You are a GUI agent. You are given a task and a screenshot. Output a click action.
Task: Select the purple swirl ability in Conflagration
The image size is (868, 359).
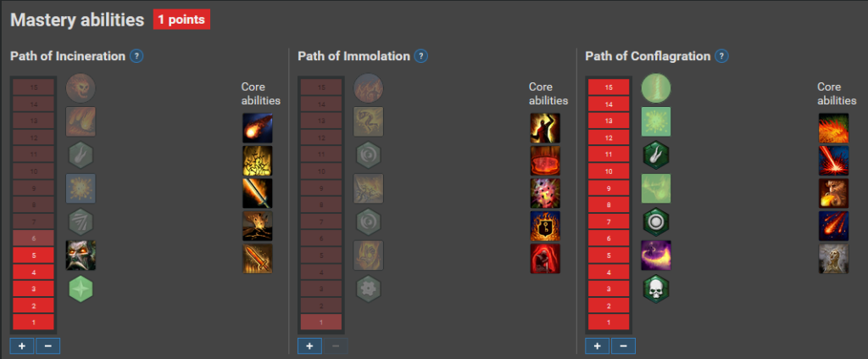click(x=656, y=255)
